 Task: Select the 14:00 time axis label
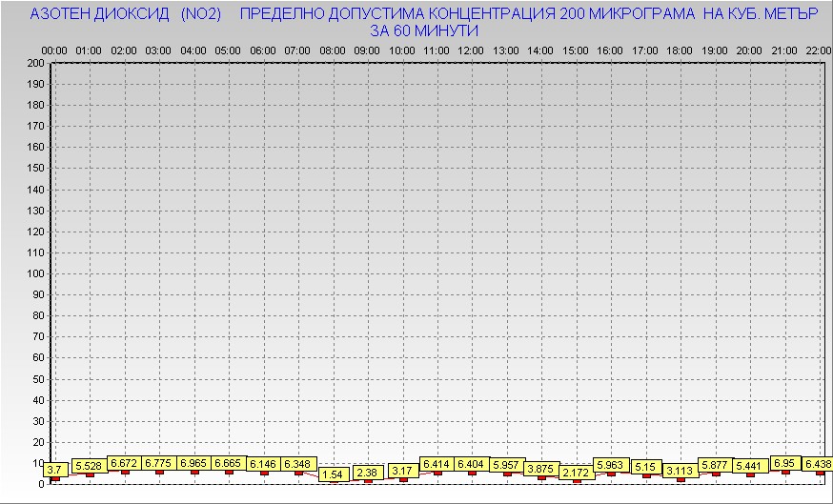pyautogui.click(x=540, y=50)
